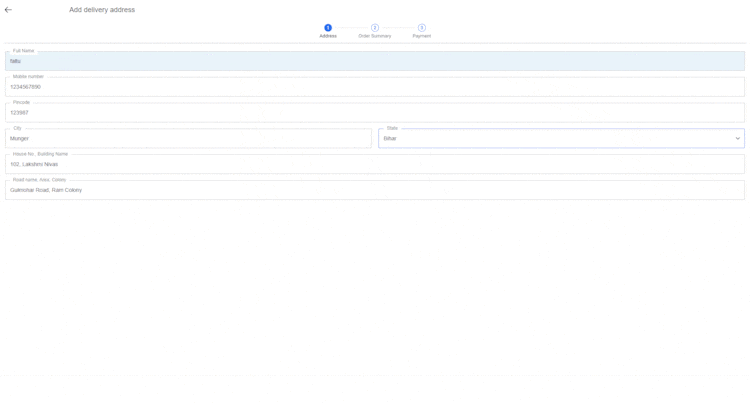Jump to the Payment step label
Image resolution: width=750 pixels, height=403 pixels.
pos(422,36)
